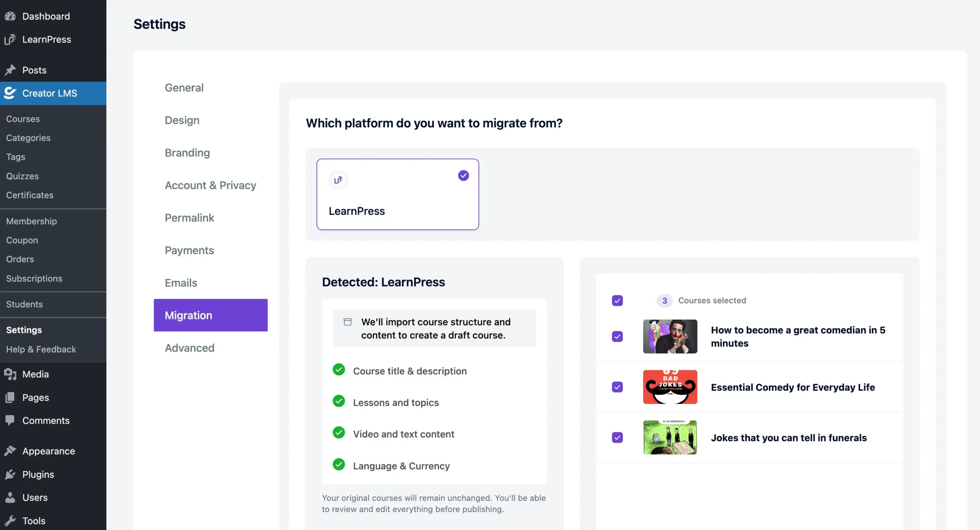Click the Dashboard icon in the sidebar
The height and width of the screenshot is (530, 980).
(10, 16)
